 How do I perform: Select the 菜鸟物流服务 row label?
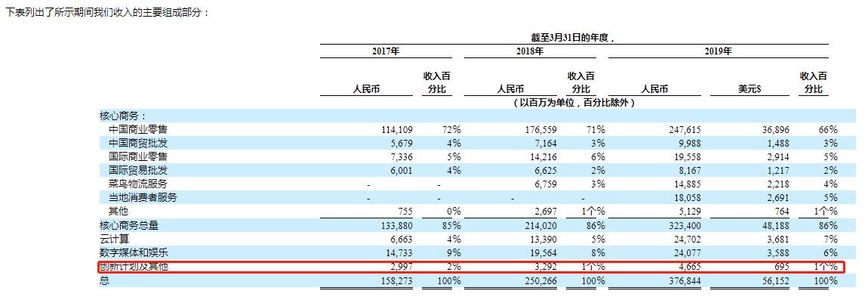click(x=138, y=184)
